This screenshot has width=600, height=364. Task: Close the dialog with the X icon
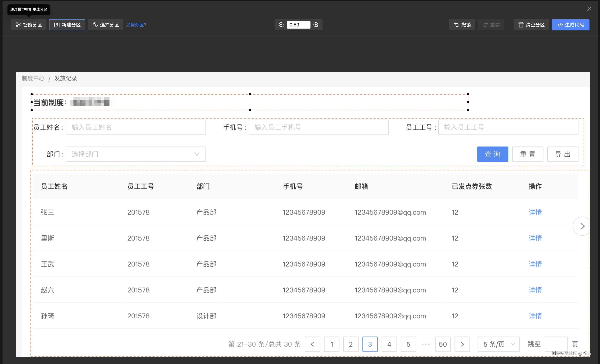pos(589,9)
